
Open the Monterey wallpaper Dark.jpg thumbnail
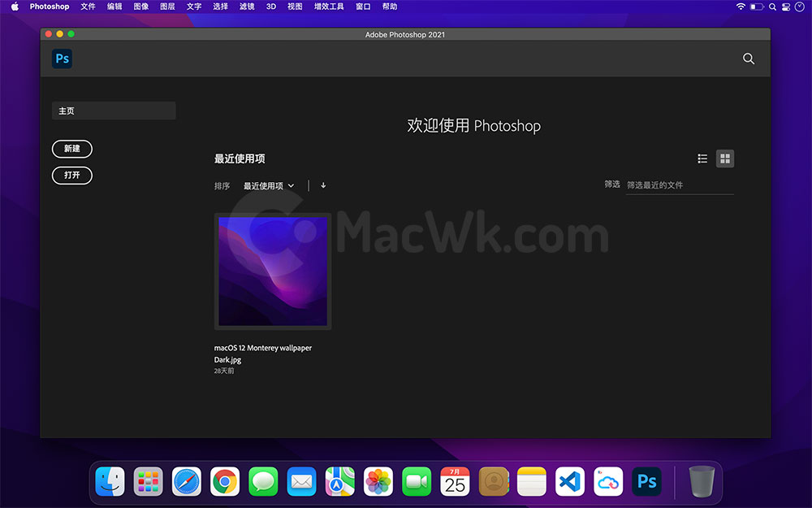pos(273,271)
